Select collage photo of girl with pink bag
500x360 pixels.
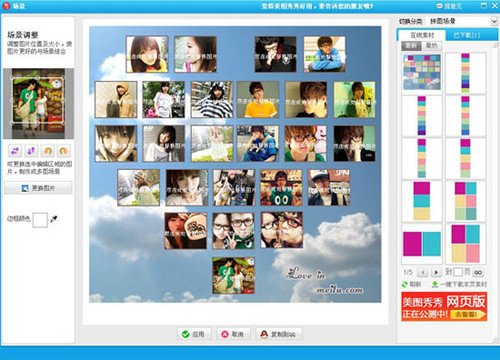[164, 100]
